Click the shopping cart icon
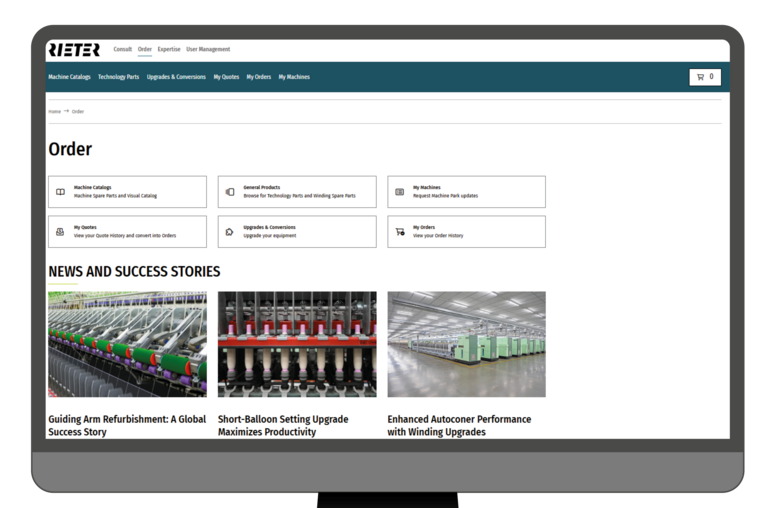Screen dimensions: 768x508 point(700,77)
